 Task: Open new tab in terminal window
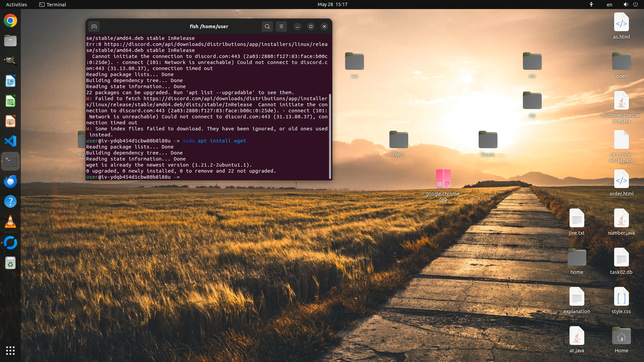[94, 26]
